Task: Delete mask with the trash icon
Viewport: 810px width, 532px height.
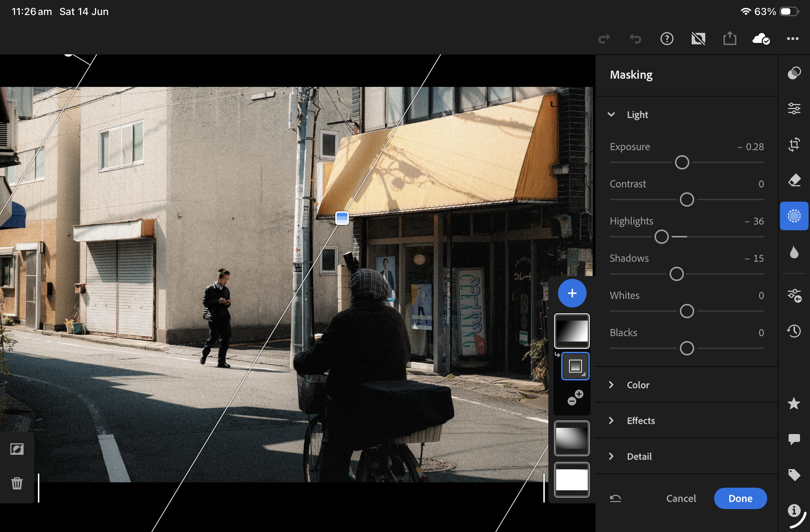Action: tap(17, 483)
